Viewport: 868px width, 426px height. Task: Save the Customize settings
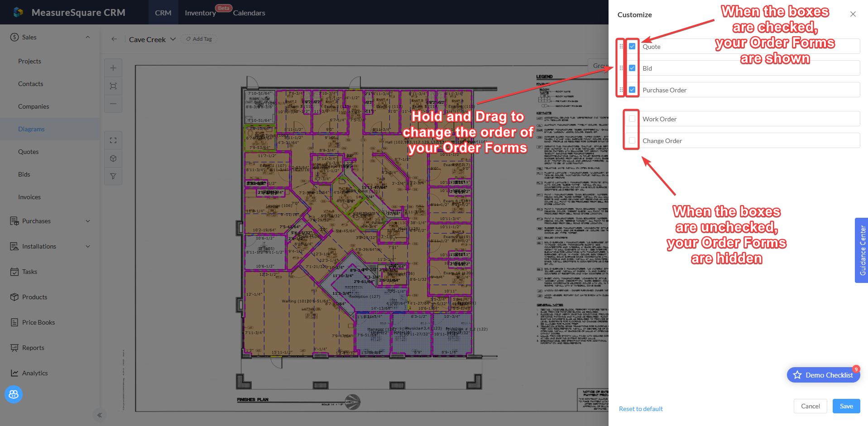click(x=846, y=406)
